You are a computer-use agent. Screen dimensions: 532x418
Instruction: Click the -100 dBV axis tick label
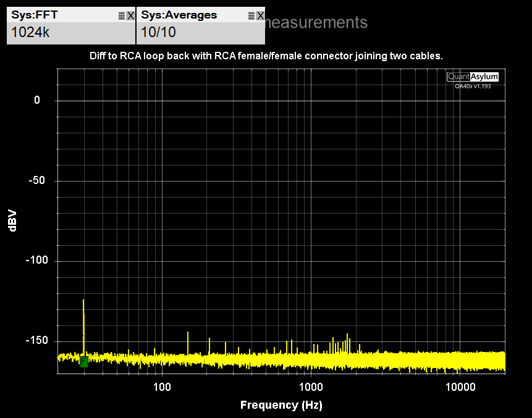[x=36, y=260]
